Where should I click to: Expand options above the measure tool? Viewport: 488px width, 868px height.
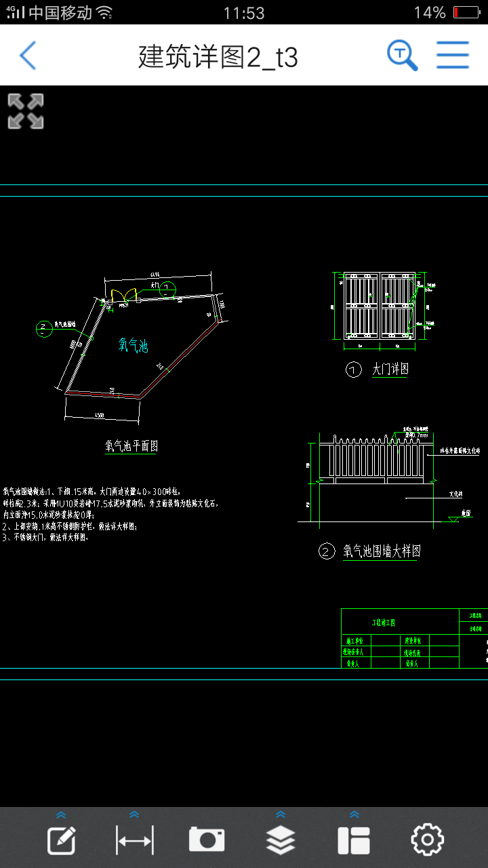[134, 814]
